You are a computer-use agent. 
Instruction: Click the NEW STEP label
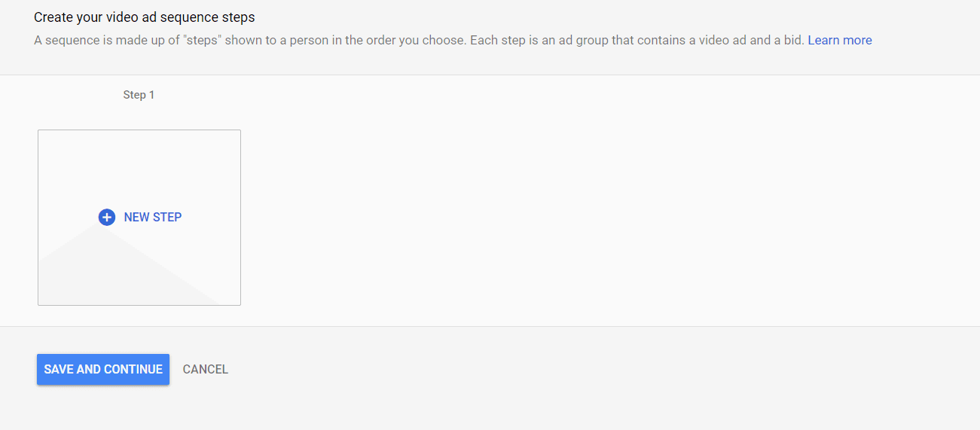(x=152, y=217)
